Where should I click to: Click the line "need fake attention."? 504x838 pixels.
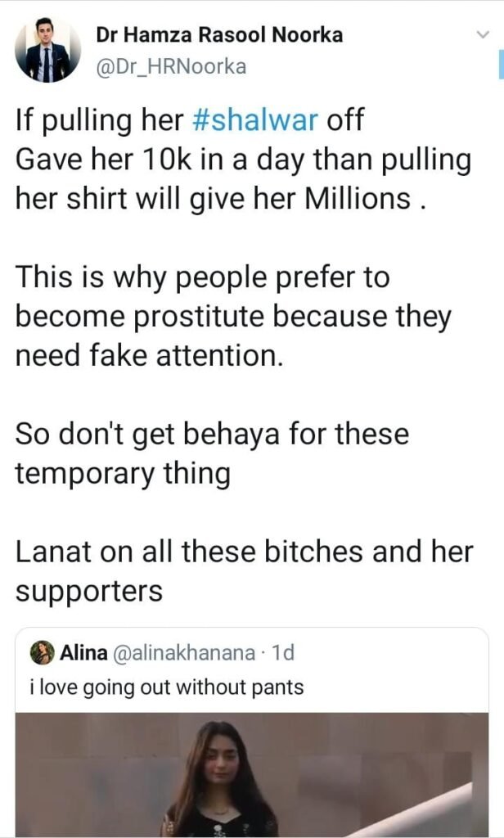coord(149,356)
